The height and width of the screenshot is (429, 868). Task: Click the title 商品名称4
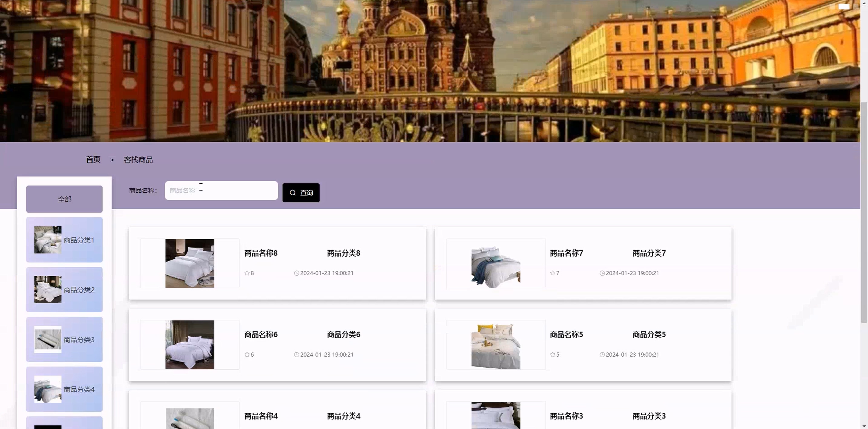261,416
